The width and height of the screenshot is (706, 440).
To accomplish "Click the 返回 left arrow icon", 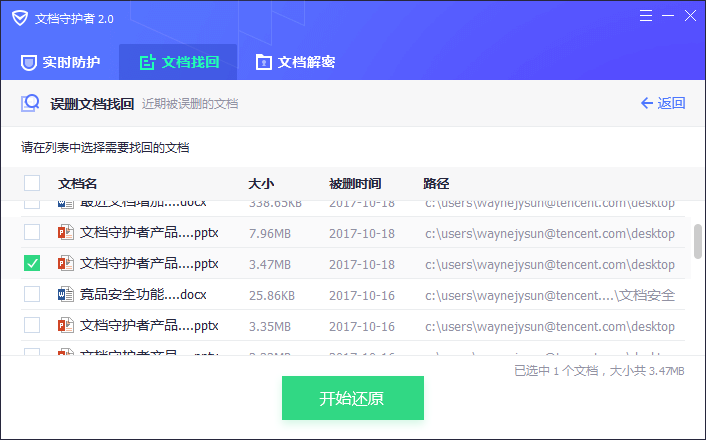I will pos(647,103).
